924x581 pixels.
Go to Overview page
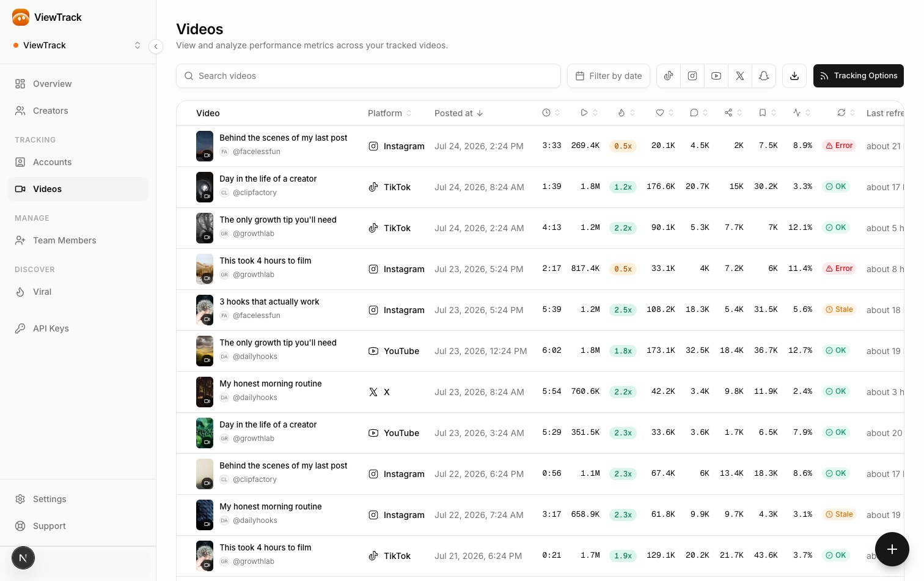[x=78, y=84]
